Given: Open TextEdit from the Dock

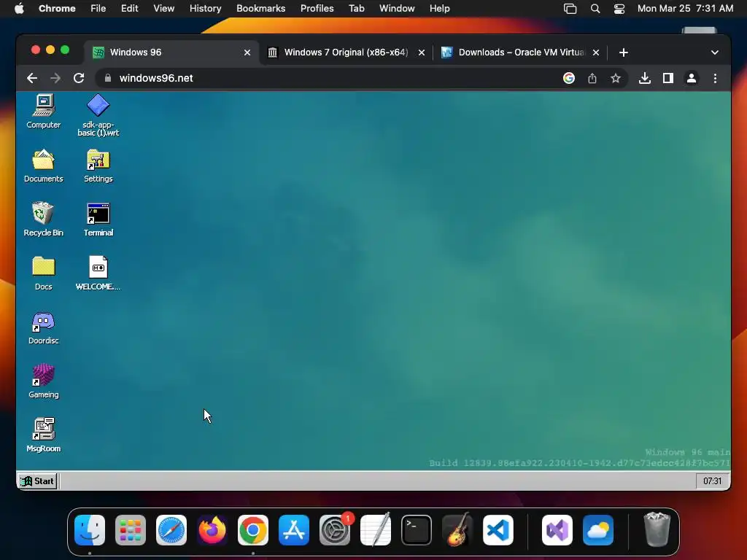Looking at the screenshot, I should (x=376, y=530).
